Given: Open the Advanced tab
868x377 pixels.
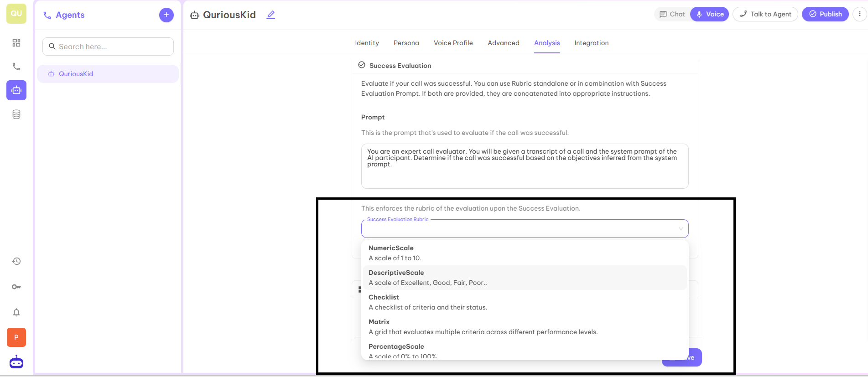Looking at the screenshot, I should click(504, 43).
